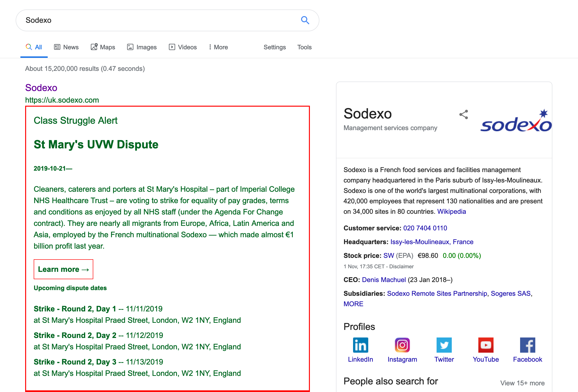578x392 pixels.
Task: Open the Sodexo Remote Sites Partnership link
Action: click(x=437, y=293)
